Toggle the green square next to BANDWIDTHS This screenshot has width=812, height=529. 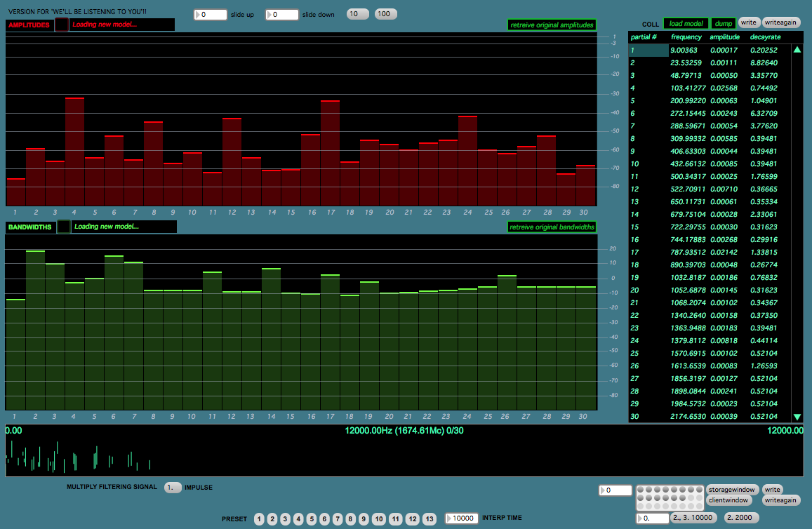[63, 227]
